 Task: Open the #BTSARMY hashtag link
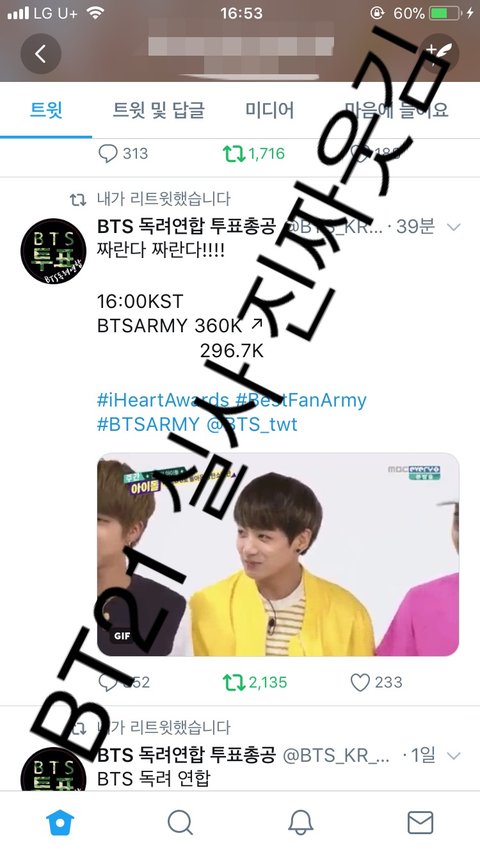148,424
